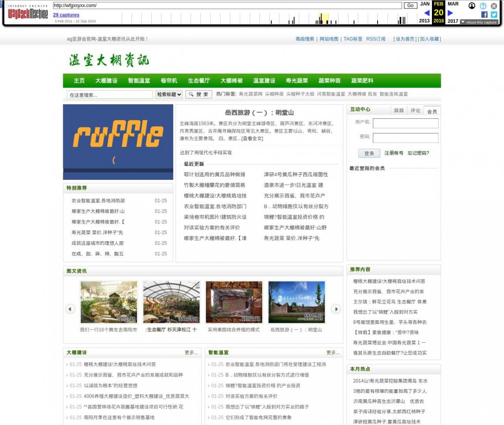Open 王尔琪：鲜花立花鸟 生态餐厅 recommendation
This screenshot has width=504, height=425.
tap(390, 302)
